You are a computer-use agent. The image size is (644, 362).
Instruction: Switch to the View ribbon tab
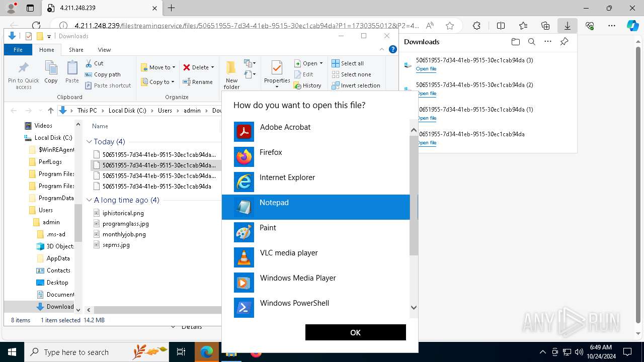coord(104,50)
